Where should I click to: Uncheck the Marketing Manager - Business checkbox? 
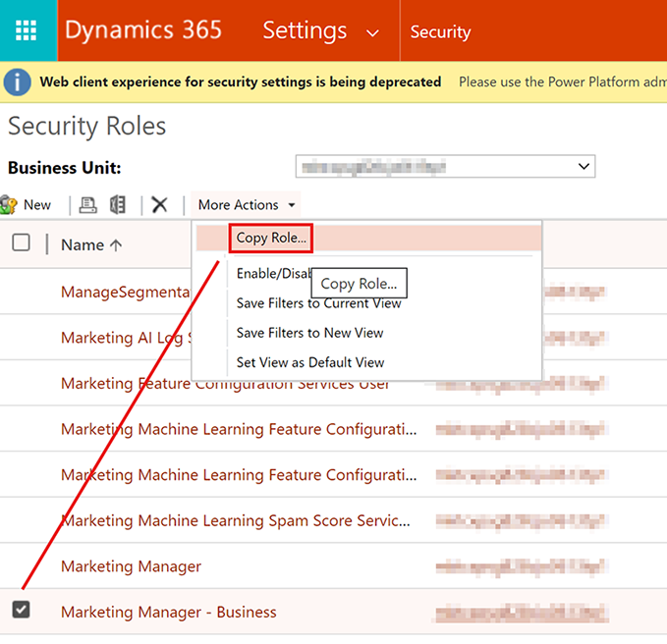[x=21, y=611]
